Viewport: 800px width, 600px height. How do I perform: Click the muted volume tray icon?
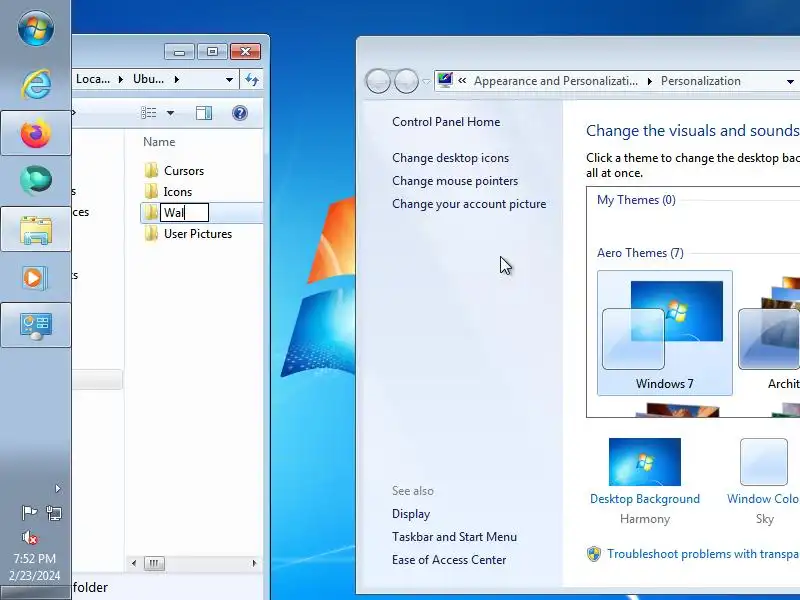point(30,537)
